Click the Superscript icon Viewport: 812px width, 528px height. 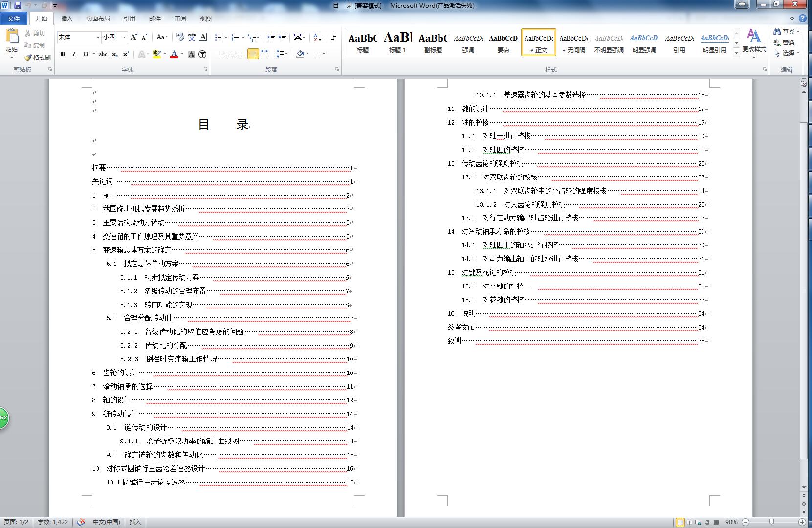126,54
